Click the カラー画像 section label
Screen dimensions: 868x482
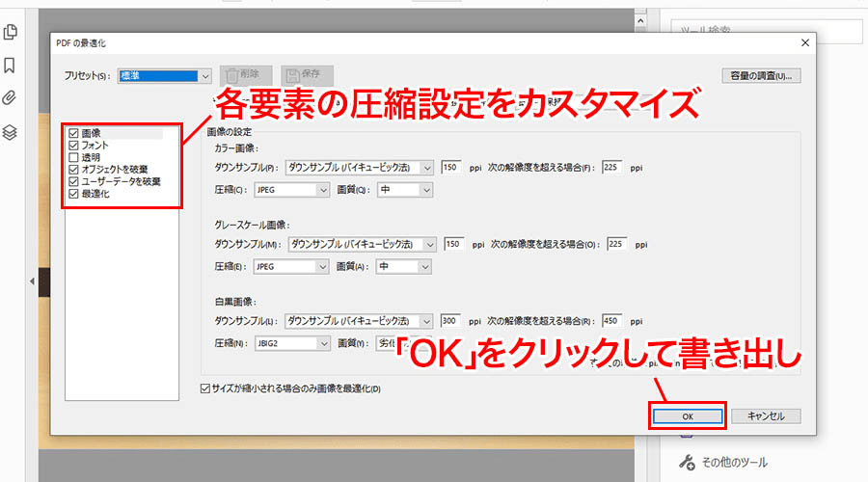coord(236,148)
